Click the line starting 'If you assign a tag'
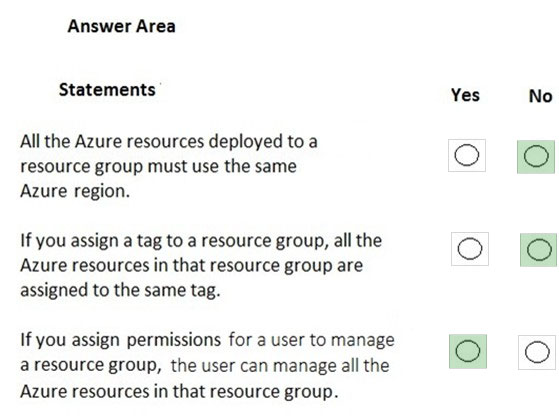The image size is (559, 418). coord(201,241)
